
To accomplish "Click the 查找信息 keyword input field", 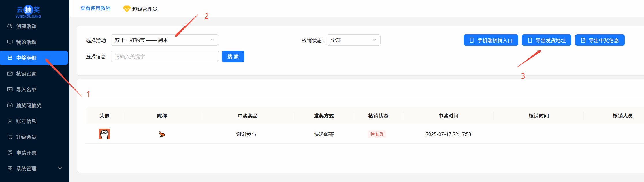I will click(x=165, y=56).
